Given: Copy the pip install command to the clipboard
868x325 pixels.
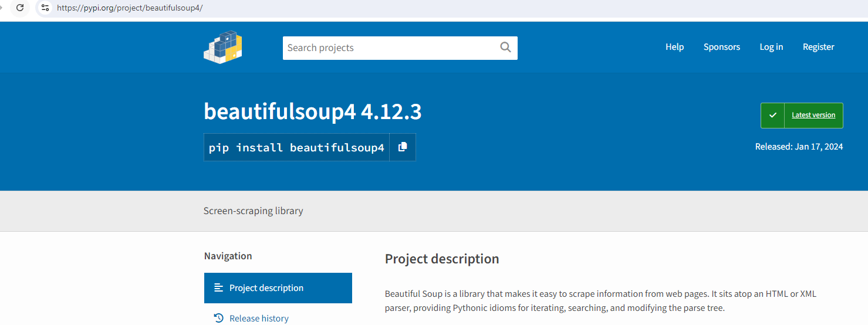Looking at the screenshot, I should tap(403, 147).
